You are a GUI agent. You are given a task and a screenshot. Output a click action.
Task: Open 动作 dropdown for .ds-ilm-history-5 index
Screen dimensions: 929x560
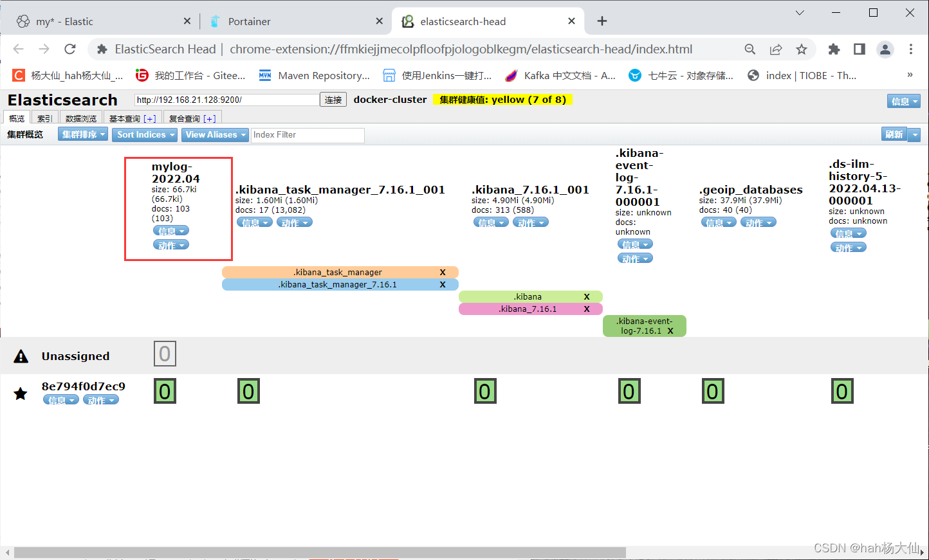(x=849, y=248)
